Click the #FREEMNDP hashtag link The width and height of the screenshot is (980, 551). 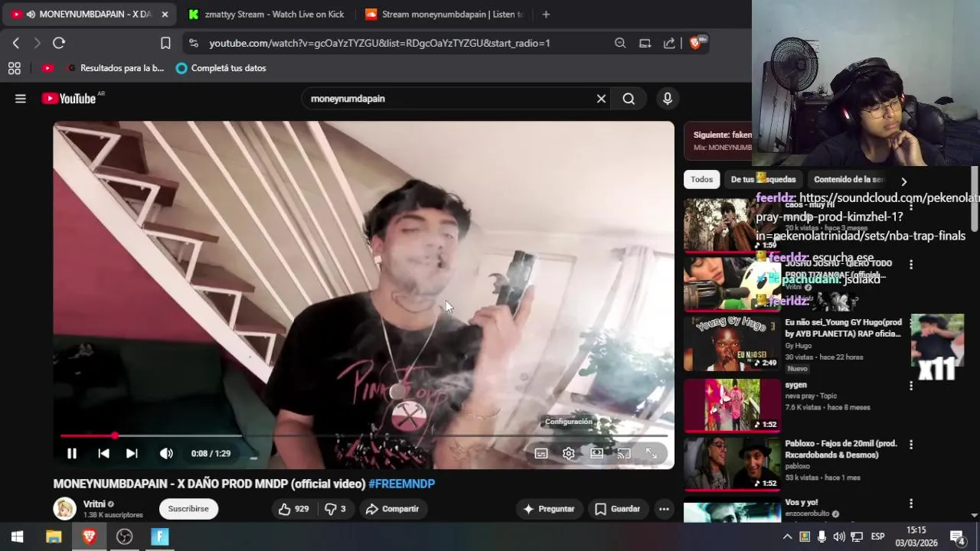[x=401, y=484]
